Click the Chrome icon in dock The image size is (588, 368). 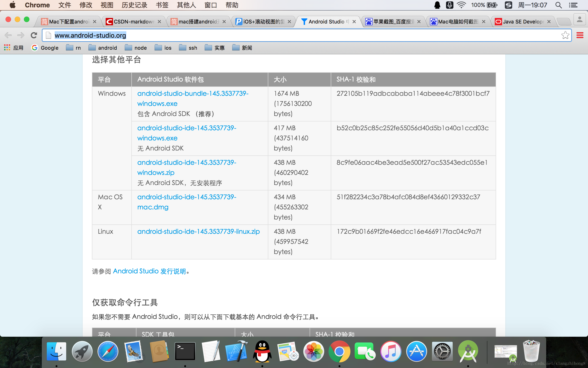click(x=339, y=351)
